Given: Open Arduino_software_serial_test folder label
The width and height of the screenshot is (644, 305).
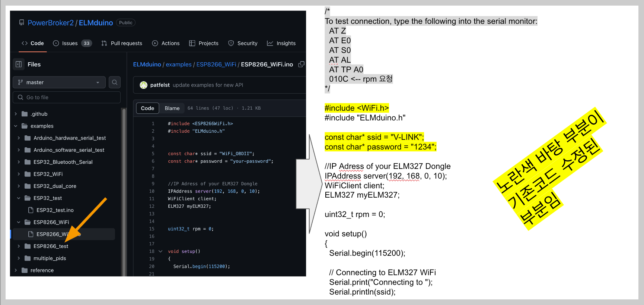Looking at the screenshot, I should (x=69, y=150).
